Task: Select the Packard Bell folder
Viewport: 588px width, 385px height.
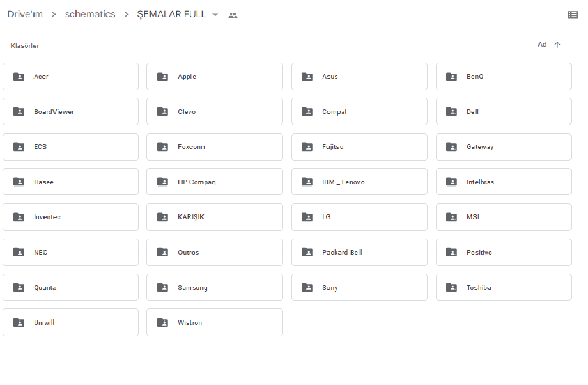Action: pos(359,253)
